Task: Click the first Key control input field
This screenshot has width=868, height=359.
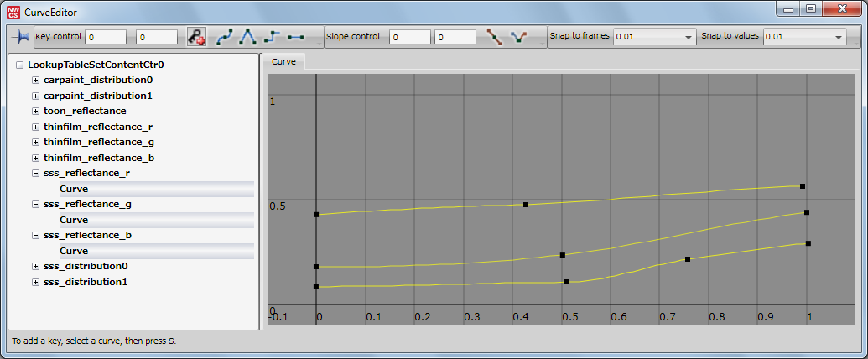Action: click(105, 37)
